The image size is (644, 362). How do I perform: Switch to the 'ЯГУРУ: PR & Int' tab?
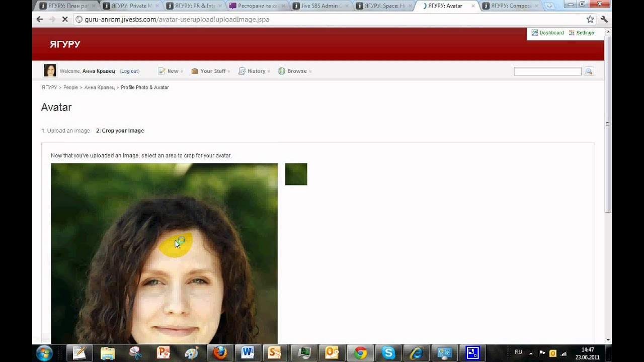tap(193, 6)
